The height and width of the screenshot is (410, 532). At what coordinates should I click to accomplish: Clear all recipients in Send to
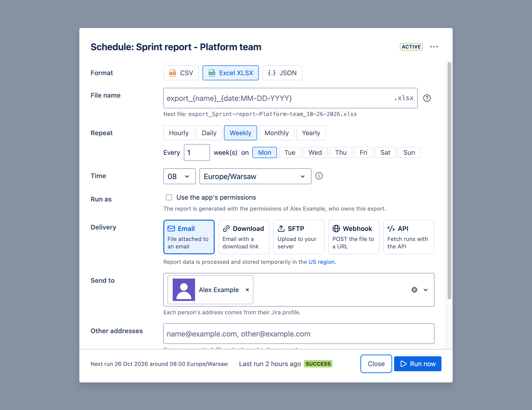[414, 290]
